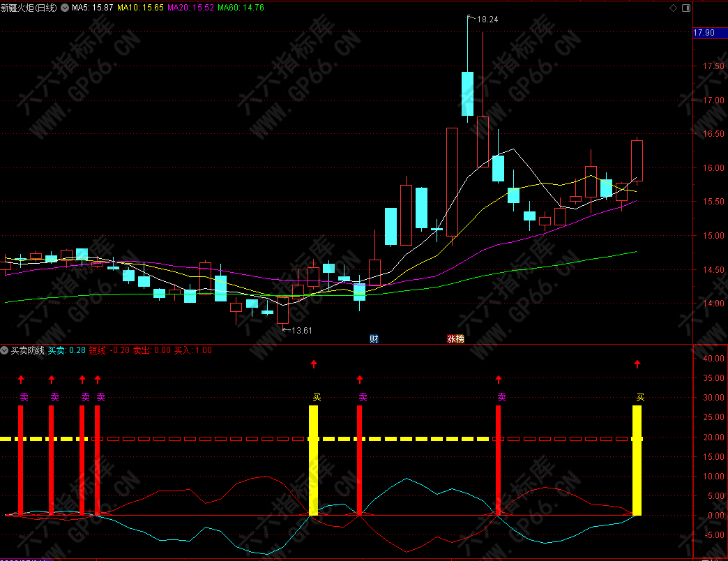The image size is (728, 561).
Task: Click the MA60: 14.76 label
Action: coord(241,8)
